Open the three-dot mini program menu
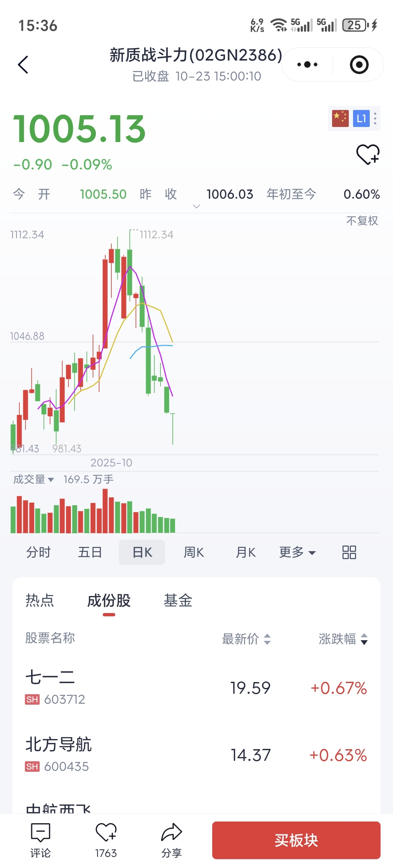This screenshot has height=868, width=393. (307, 65)
